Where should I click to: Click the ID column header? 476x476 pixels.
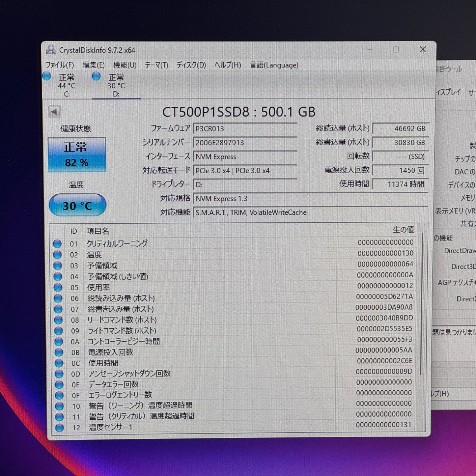pyautogui.click(x=73, y=231)
